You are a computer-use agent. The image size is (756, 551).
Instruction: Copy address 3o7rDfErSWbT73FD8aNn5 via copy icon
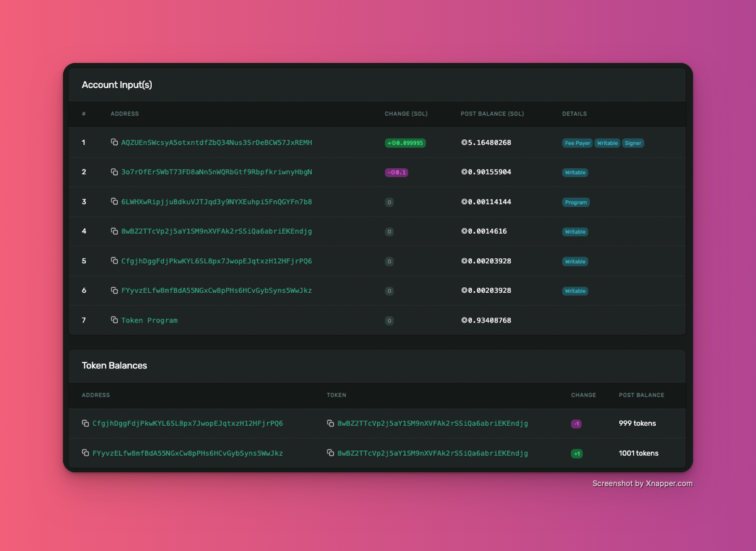(x=114, y=172)
